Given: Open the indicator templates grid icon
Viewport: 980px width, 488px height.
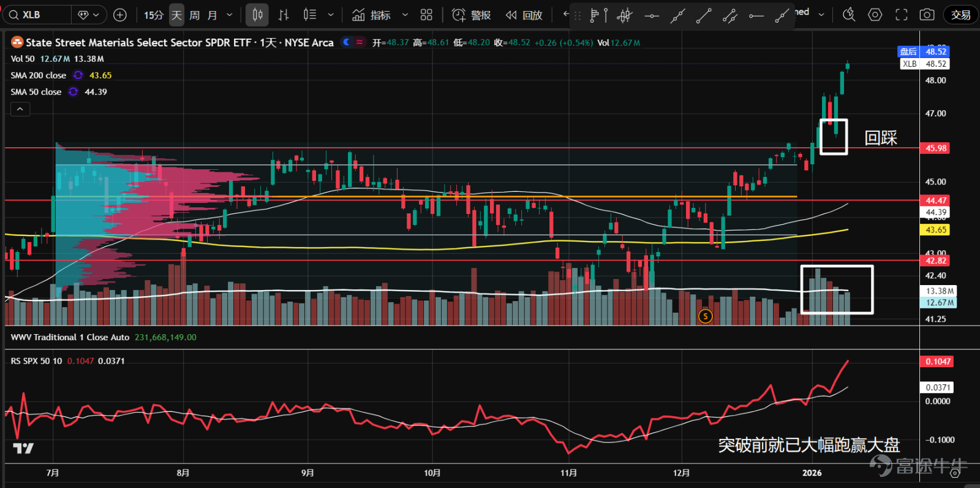Looking at the screenshot, I should (426, 15).
